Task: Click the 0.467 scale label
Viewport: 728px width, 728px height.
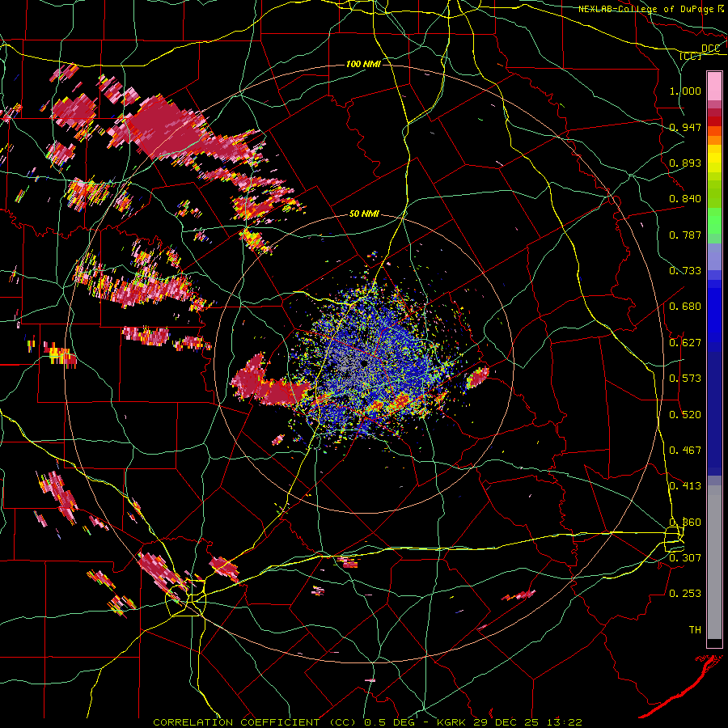Action: pos(685,451)
